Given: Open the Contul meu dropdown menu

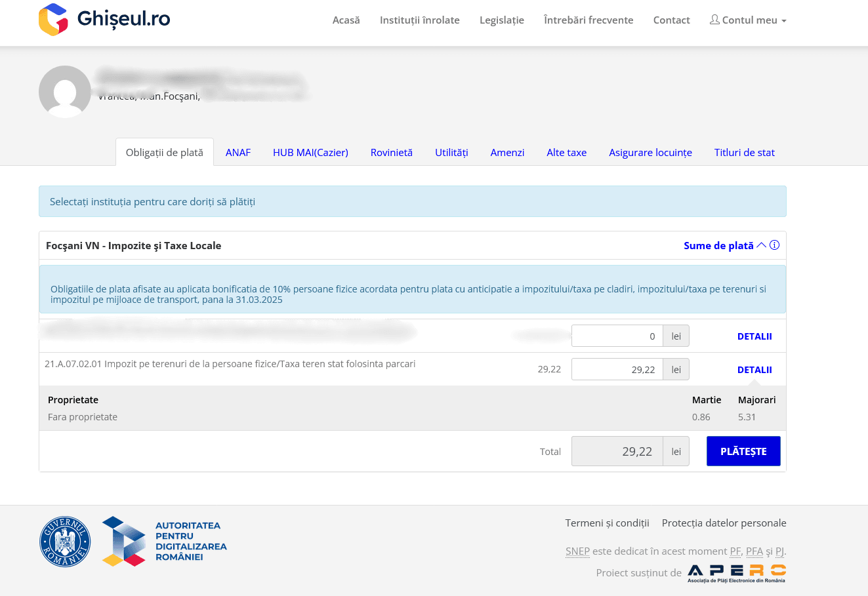Looking at the screenshot, I should [x=748, y=20].
